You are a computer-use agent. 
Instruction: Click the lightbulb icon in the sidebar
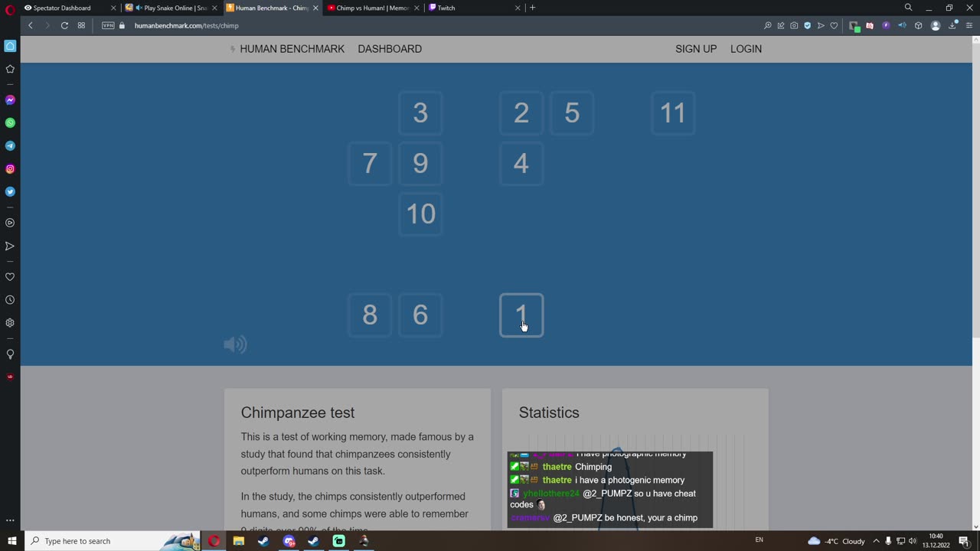(10, 354)
